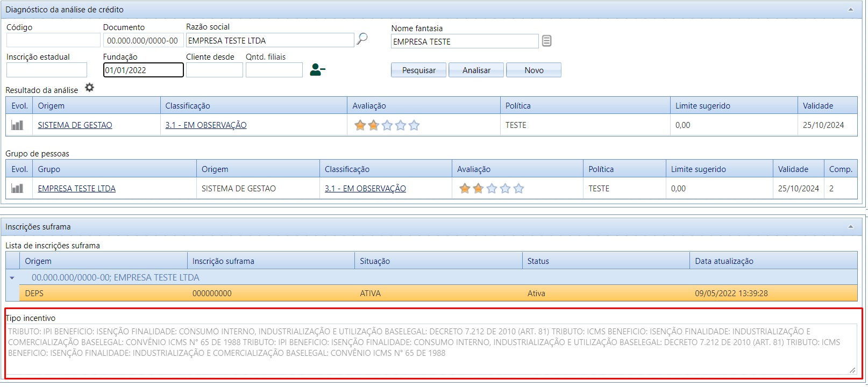Click the remove person icon
This screenshot has height=387, width=868.
(x=317, y=70)
